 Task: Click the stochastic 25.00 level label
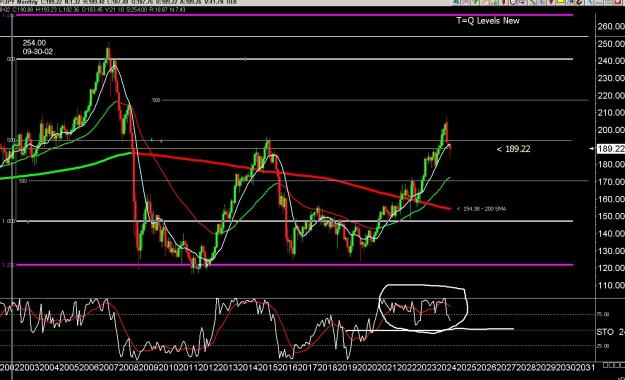click(x=602, y=346)
